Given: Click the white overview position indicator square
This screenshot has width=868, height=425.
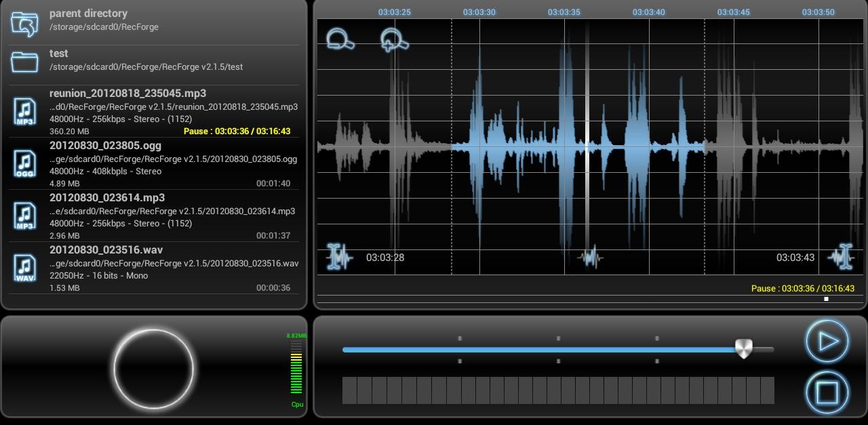Looking at the screenshot, I should pos(826,299).
